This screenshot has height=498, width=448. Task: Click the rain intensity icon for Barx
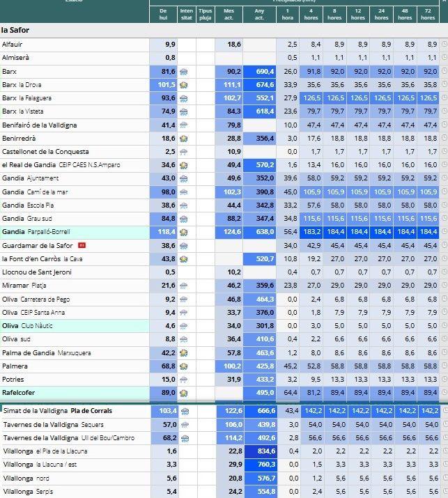point(184,72)
